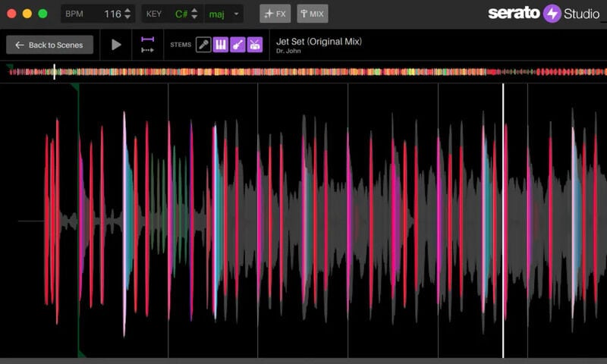The image size is (607, 364).
Task: Toggle the vocal stem microphone icon
Action: click(203, 45)
